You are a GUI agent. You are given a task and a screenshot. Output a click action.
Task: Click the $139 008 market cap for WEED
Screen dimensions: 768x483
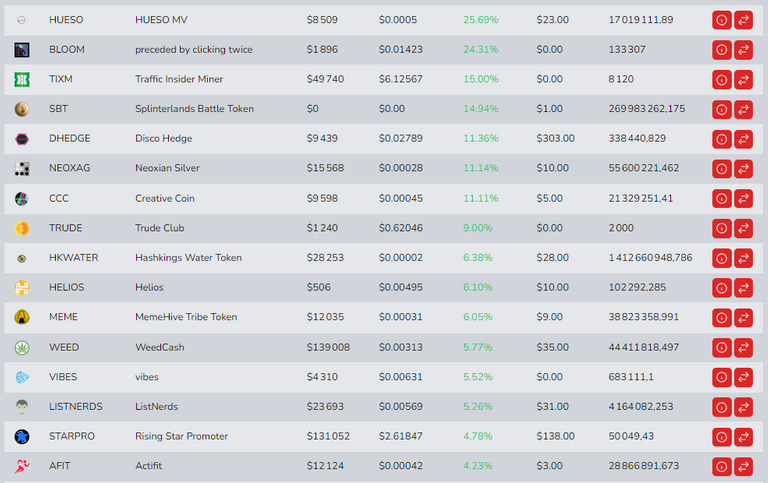328,347
